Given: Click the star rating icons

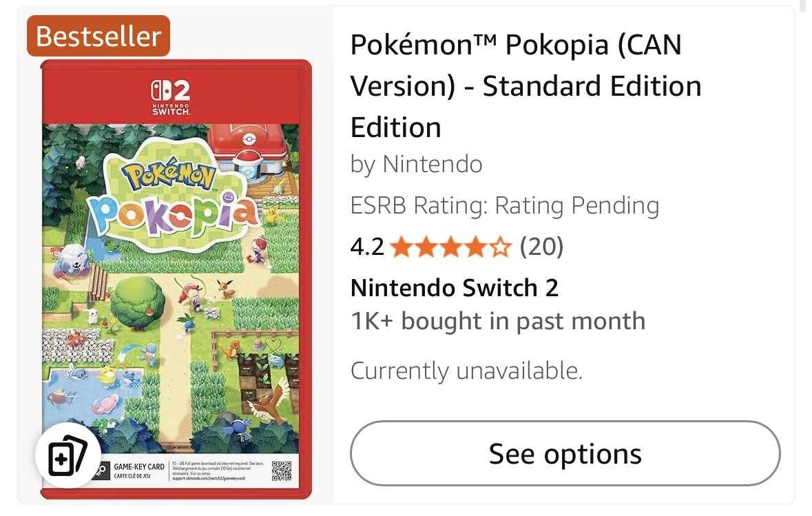Looking at the screenshot, I should pos(451,247).
